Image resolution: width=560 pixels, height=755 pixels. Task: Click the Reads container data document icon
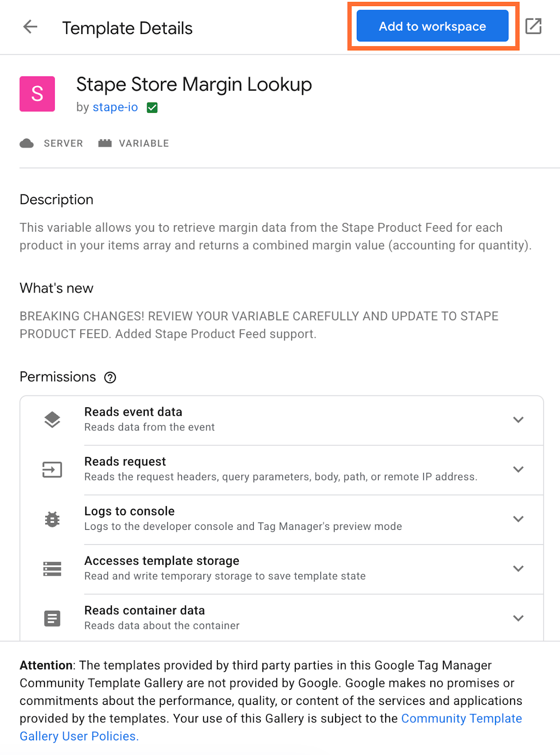tap(52, 618)
